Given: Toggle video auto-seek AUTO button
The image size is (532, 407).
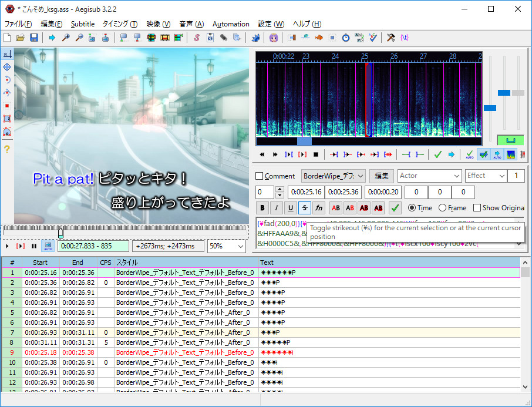Looking at the screenshot, I should (x=48, y=245).
